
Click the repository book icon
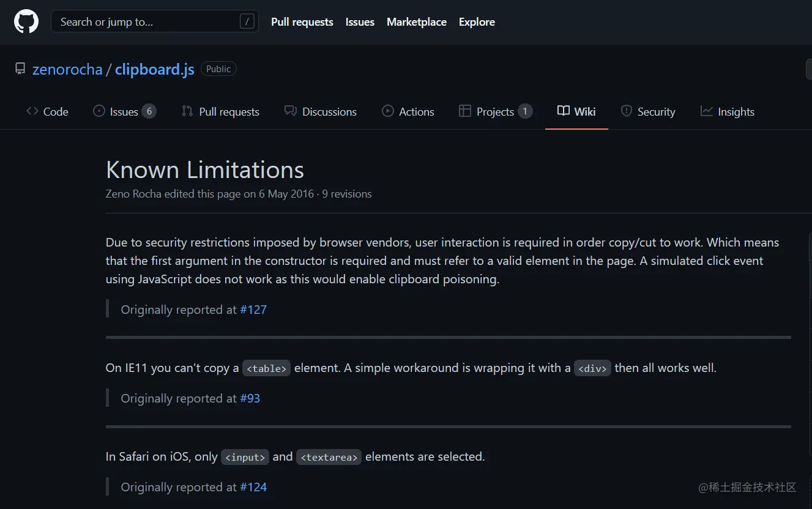point(20,69)
